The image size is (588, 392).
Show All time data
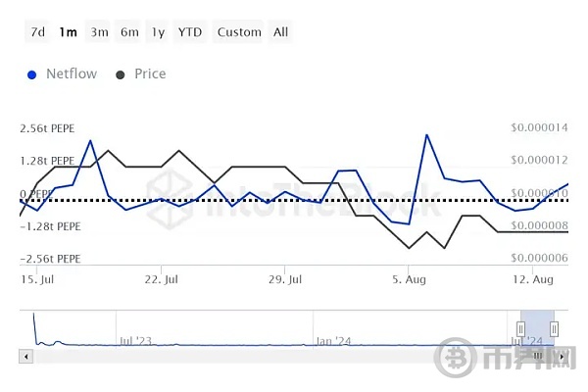click(x=281, y=32)
